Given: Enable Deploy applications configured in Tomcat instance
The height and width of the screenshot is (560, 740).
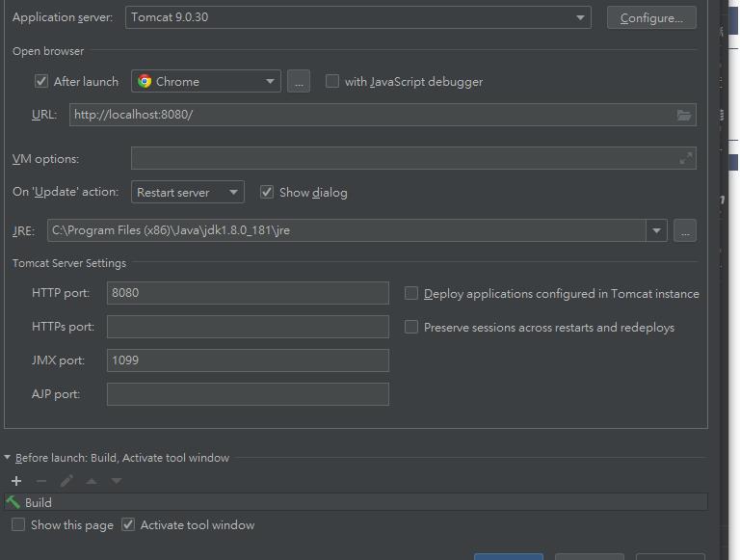Looking at the screenshot, I should (411, 293).
